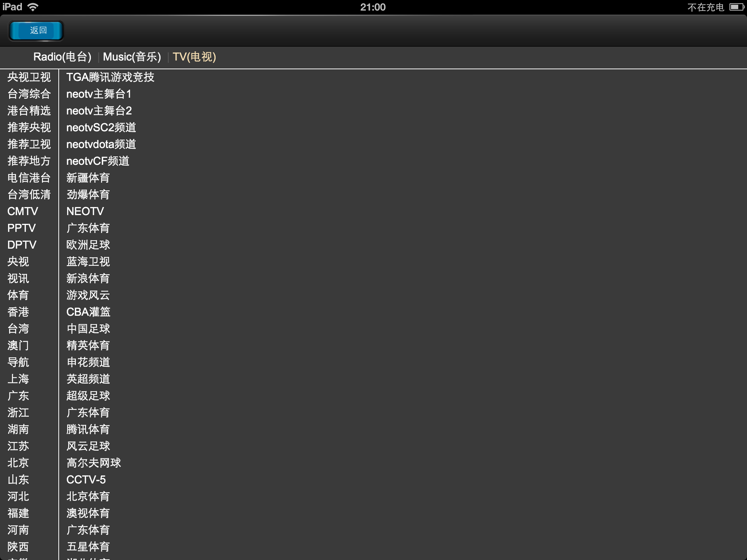Open 河南 category
This screenshot has height=560, width=747.
[x=18, y=530]
